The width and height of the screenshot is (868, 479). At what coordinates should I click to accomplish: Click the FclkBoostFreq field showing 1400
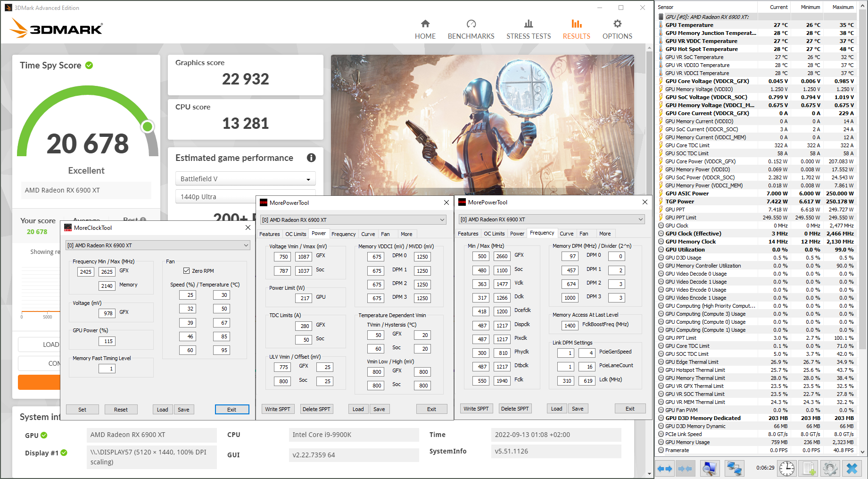tap(570, 326)
